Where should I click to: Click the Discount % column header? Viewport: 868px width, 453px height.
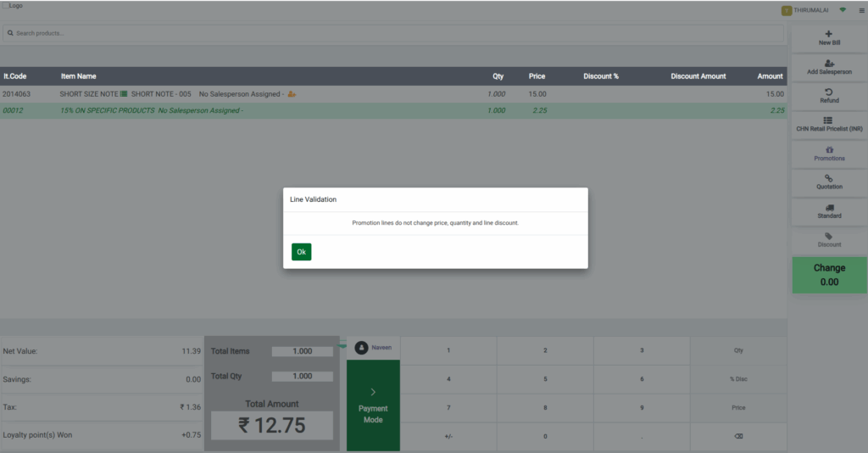click(601, 76)
